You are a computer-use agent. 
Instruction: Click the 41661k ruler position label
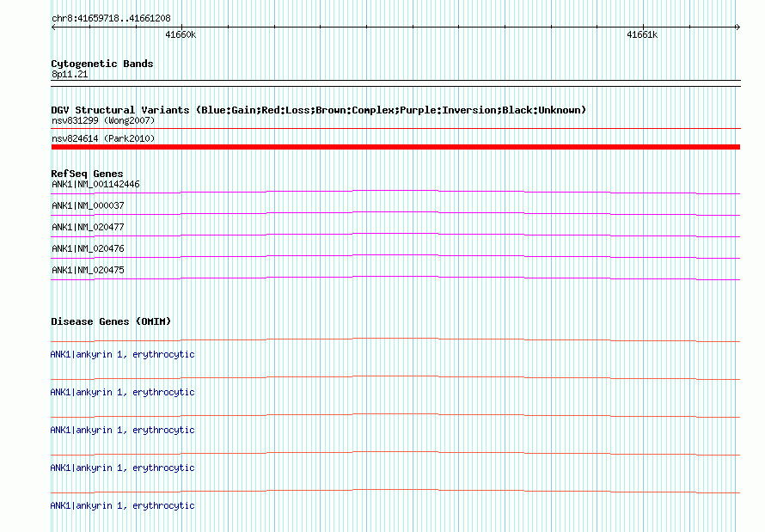[642, 34]
